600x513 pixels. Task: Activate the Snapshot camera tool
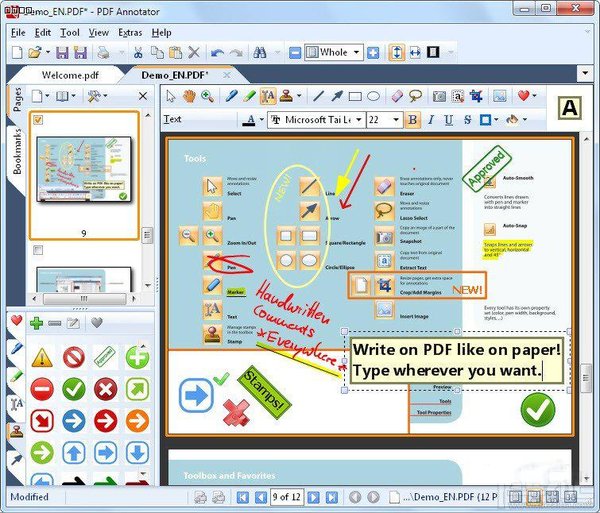(439, 96)
